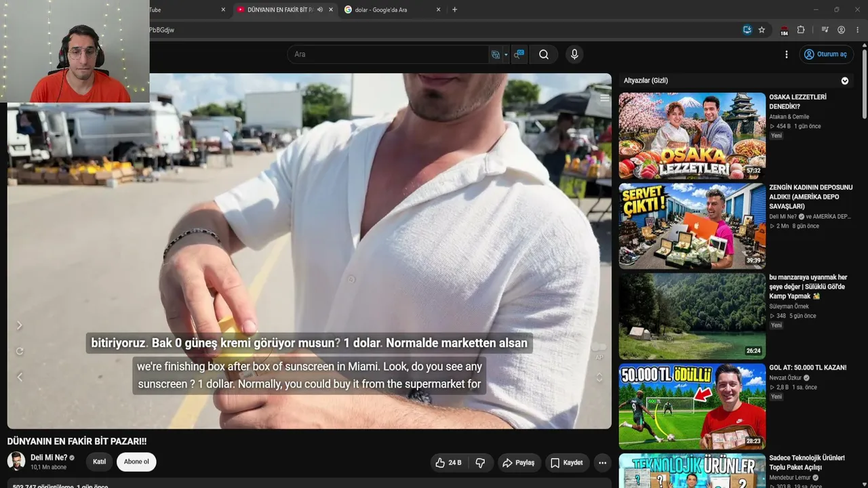Open YouTube settings three-dot menu
The width and height of the screenshot is (868, 488).
787,54
